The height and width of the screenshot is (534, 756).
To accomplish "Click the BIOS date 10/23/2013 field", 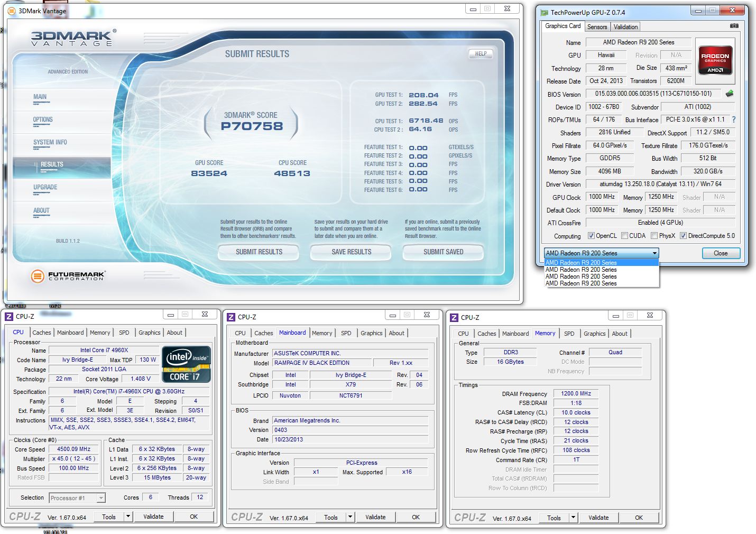I will 351,439.
